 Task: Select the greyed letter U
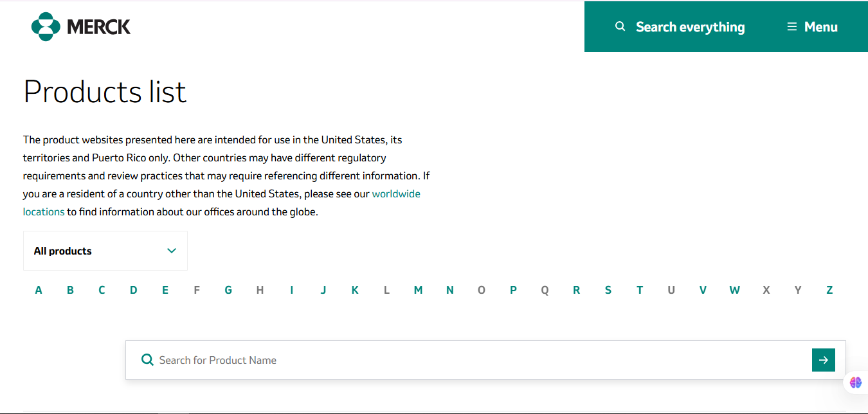pyautogui.click(x=671, y=290)
